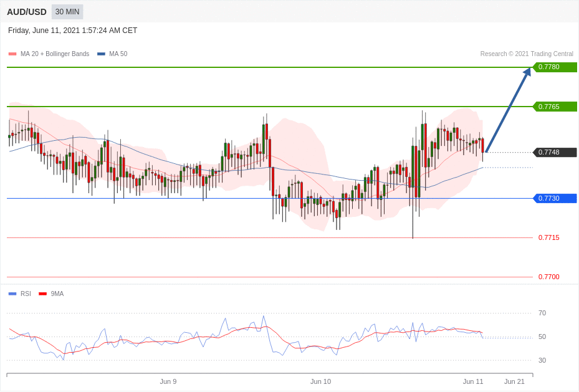Click the Jun 10 date axis label
The height and width of the screenshot is (392, 579).
click(320, 381)
